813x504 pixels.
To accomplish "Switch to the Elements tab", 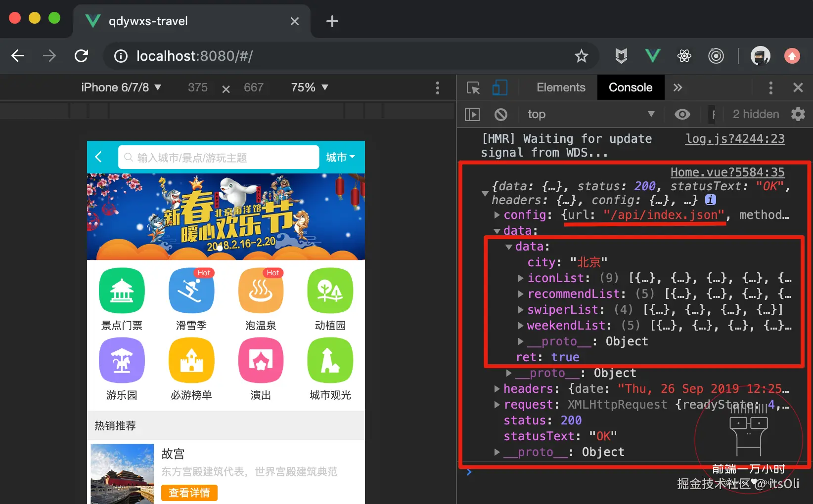I will 561,87.
